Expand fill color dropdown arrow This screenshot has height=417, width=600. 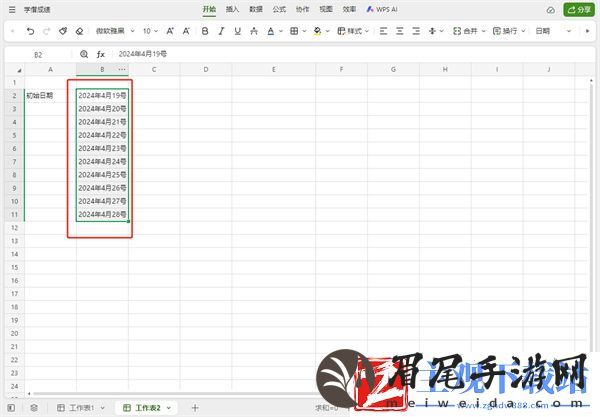coord(327,31)
